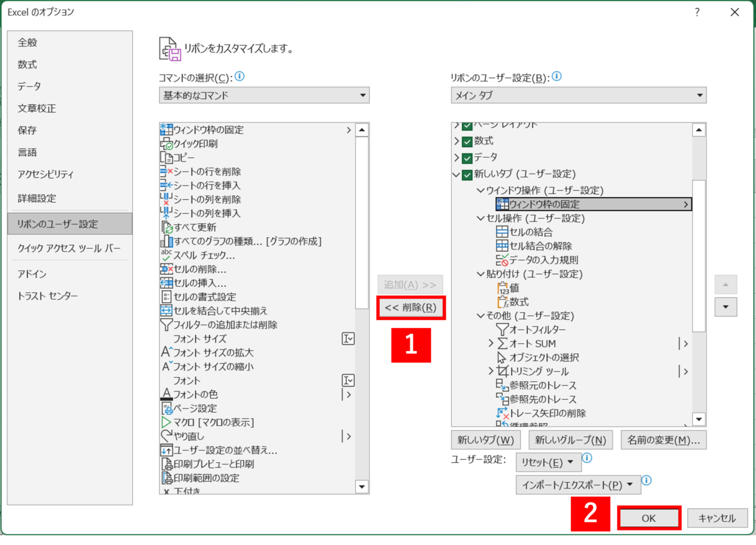Open the コマンドの選択 dropdown showing 基本的なコマンド
756x545 pixels.
(264, 95)
